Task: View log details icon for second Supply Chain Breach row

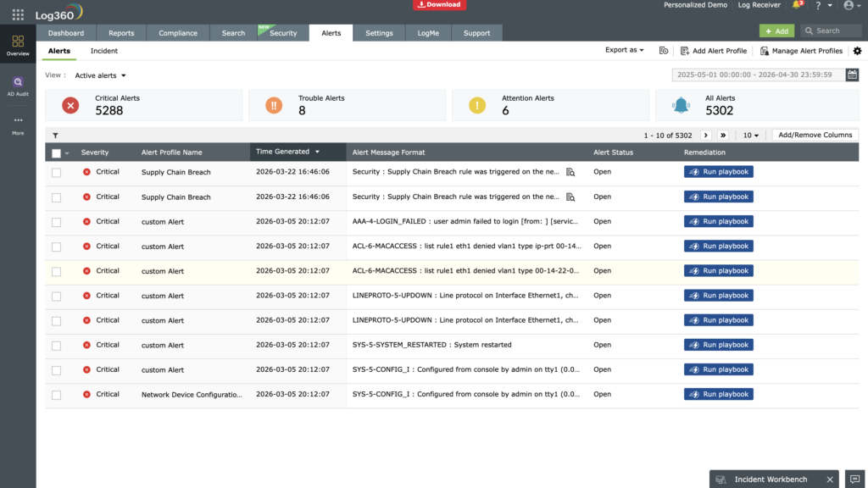Action: click(570, 197)
